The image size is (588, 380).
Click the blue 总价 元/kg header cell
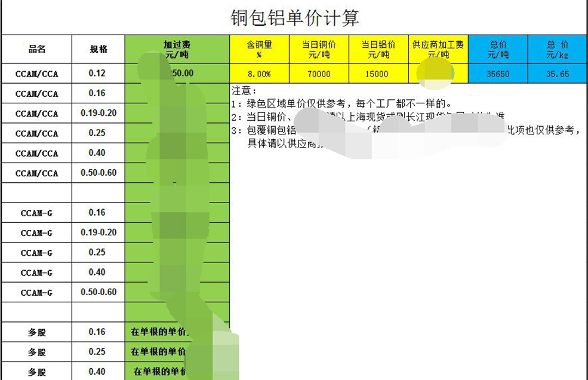[x=558, y=49]
